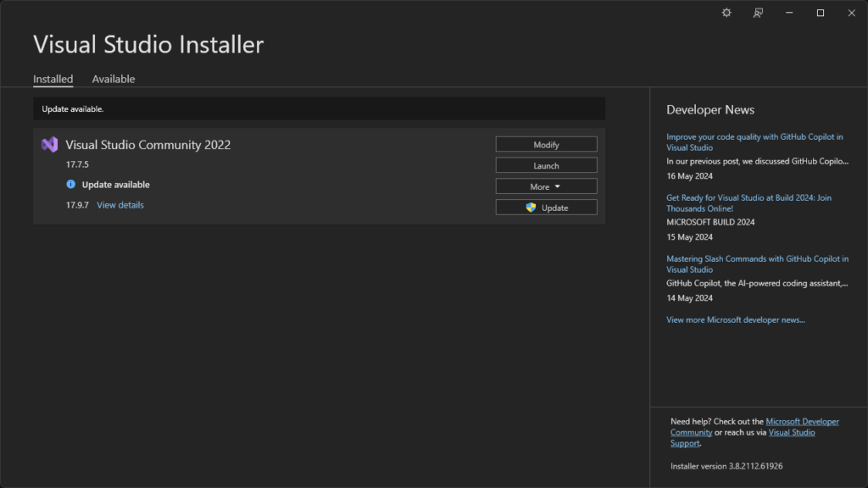Screen dimensions: 868x488
Task: Open the Mastering Slash Commands article
Action: point(757,264)
